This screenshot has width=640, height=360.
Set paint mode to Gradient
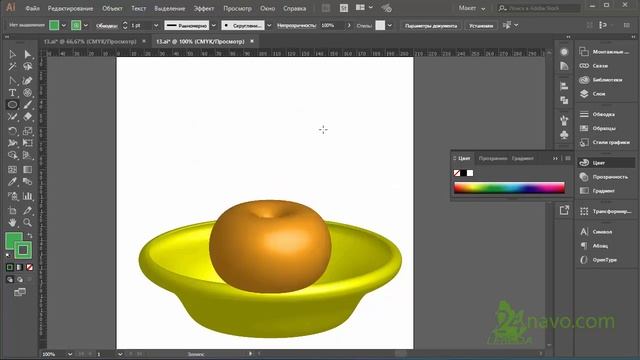(19, 267)
